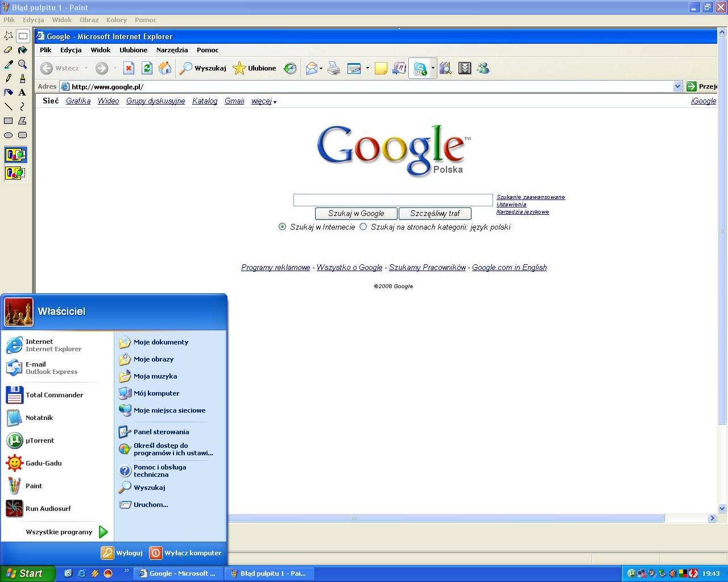Open the Ulubione menu in Internet Explorer

coord(134,50)
